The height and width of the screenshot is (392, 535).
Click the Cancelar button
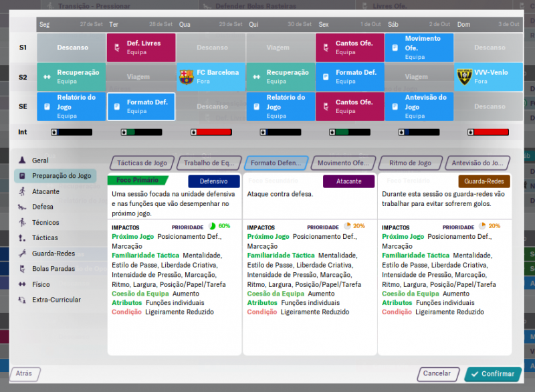pos(438,374)
